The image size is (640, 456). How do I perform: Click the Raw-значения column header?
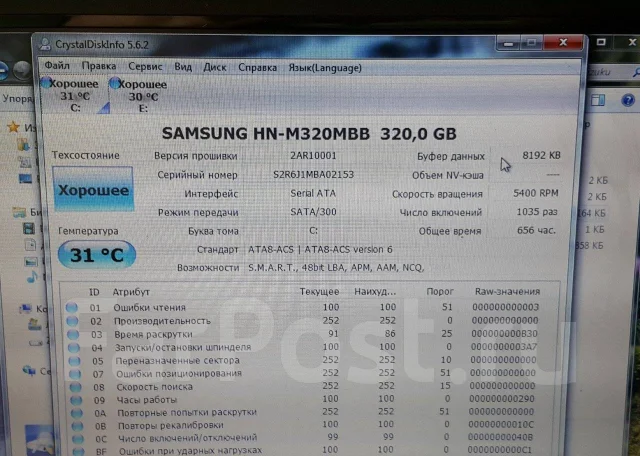pos(507,291)
